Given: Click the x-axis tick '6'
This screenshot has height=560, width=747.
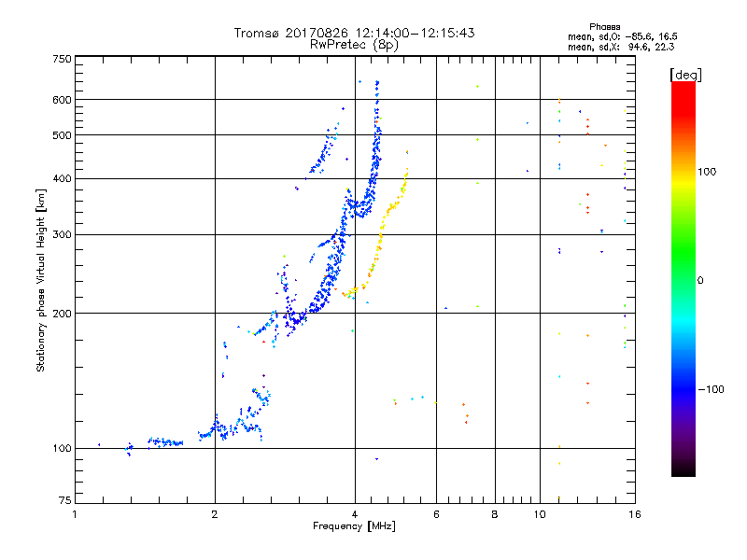Looking at the screenshot, I should pos(436,514).
